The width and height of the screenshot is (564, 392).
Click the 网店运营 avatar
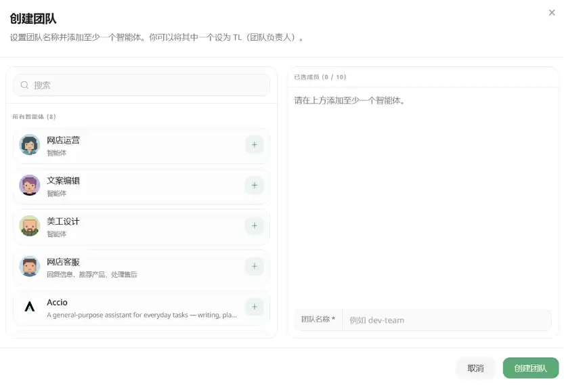click(30, 145)
